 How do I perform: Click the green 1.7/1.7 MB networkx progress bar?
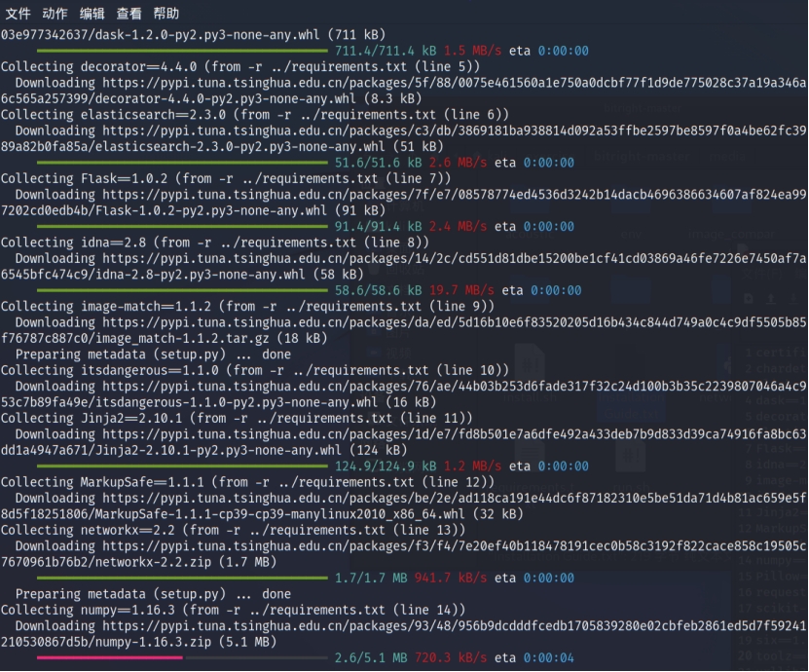183,579
